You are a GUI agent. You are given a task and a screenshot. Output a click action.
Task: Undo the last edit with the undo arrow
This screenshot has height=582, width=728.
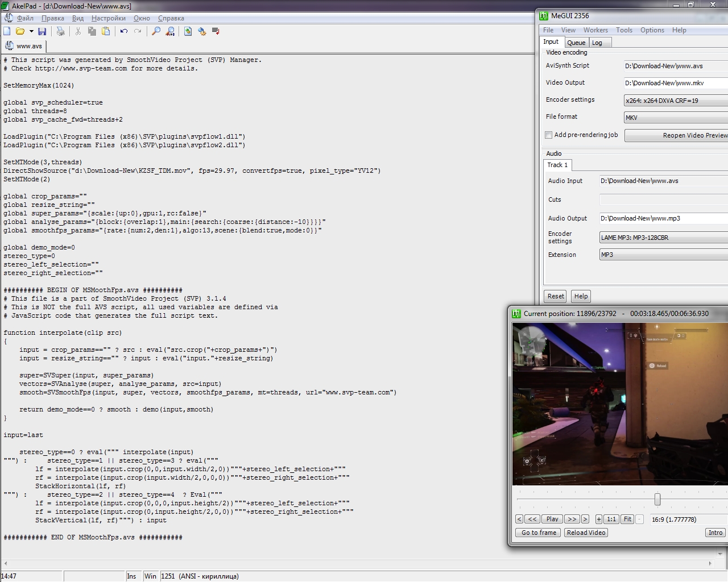coord(124,31)
